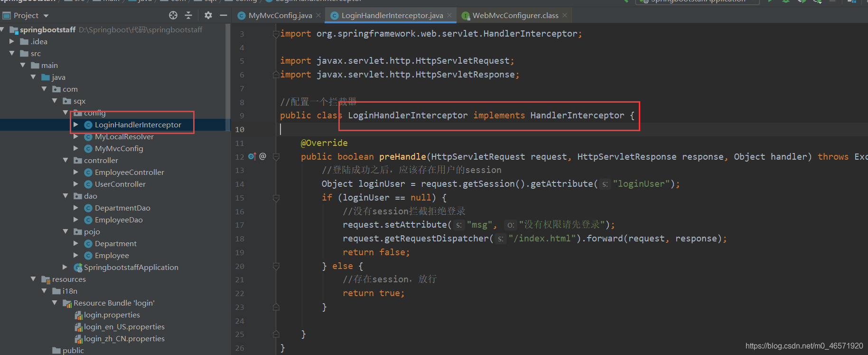Select login_en_US.properties file
The height and width of the screenshot is (355, 868).
pyautogui.click(x=124, y=327)
